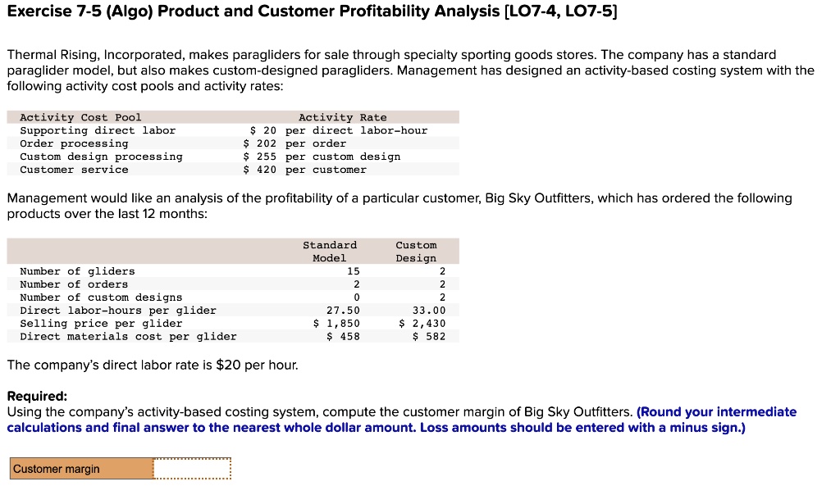The image size is (840, 504).
Task: Click the Order processing row label
Action: coord(74,143)
